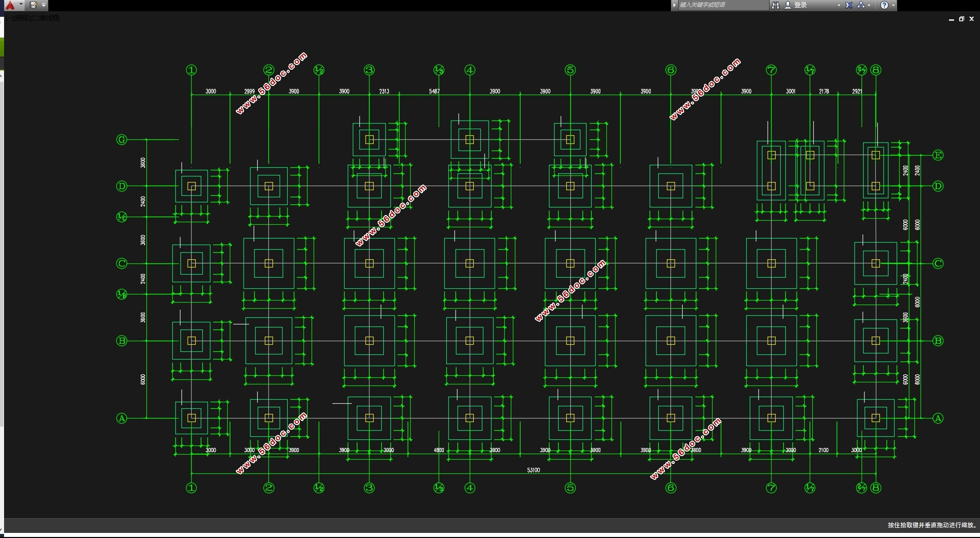Click axis bubble E on the right
The image size is (980, 538).
tap(938, 155)
